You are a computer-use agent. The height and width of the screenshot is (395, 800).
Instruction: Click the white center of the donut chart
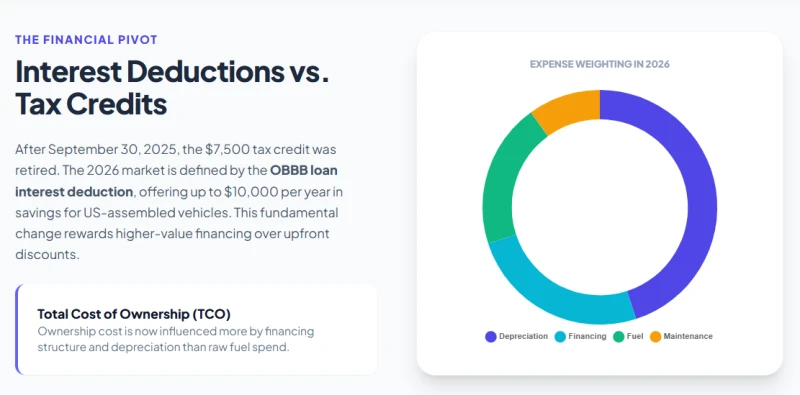pos(599,207)
